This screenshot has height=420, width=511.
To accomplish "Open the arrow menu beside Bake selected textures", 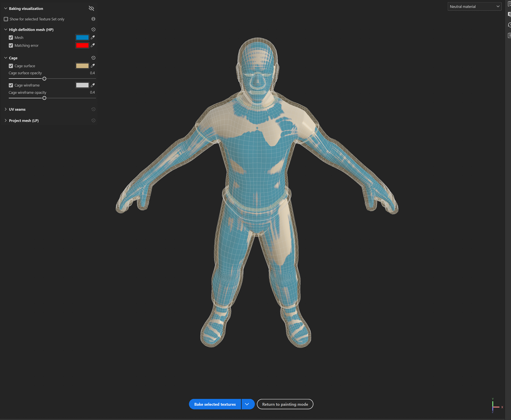I will [247, 404].
